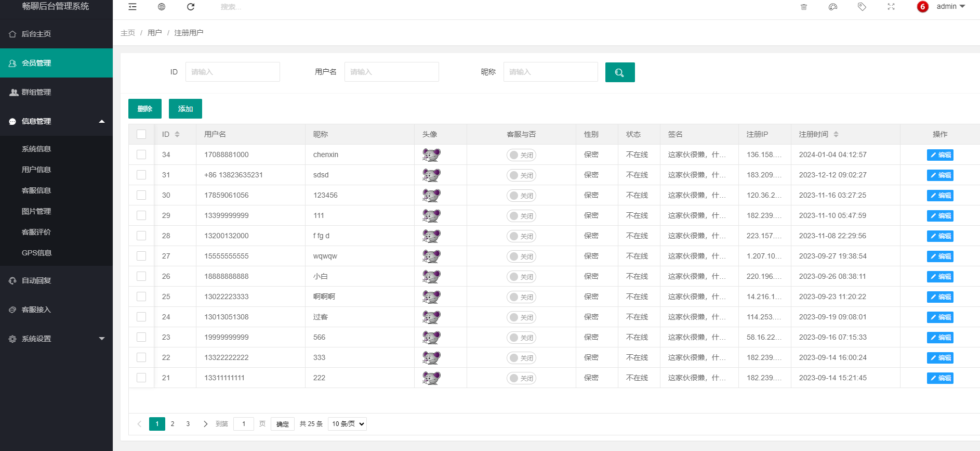The height and width of the screenshot is (451, 980).
Task: Click the trash clear-cache icon in header
Action: click(x=804, y=7)
